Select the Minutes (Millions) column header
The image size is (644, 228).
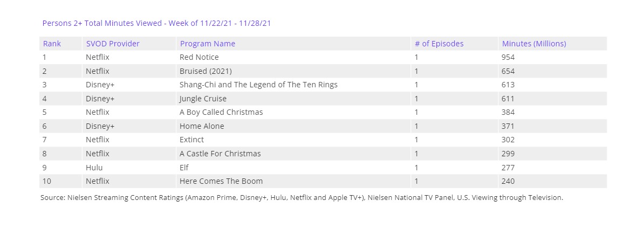click(x=534, y=44)
